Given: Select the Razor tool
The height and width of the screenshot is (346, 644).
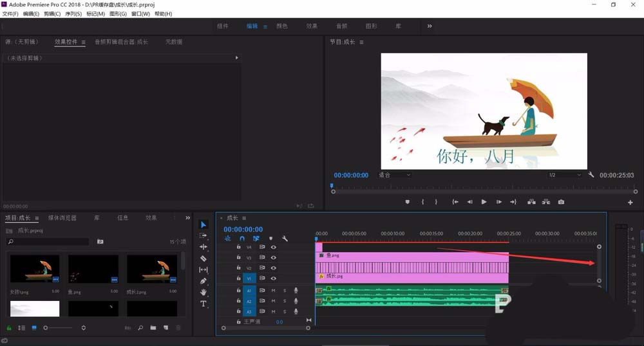Looking at the screenshot, I should [204, 259].
